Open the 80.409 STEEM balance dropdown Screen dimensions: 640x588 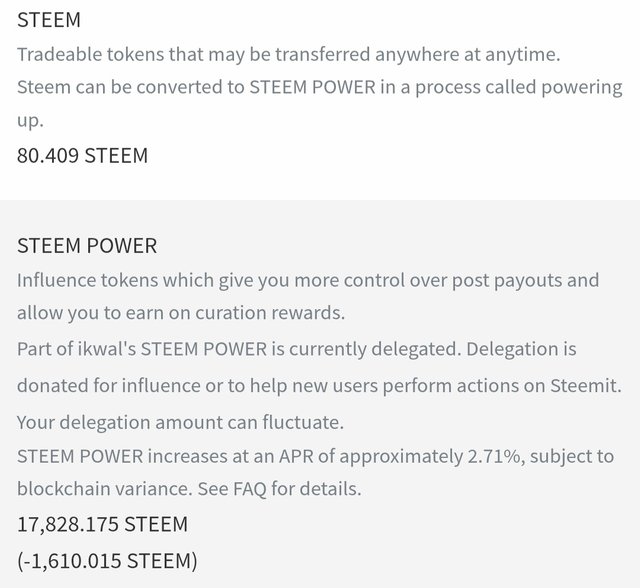click(x=82, y=155)
